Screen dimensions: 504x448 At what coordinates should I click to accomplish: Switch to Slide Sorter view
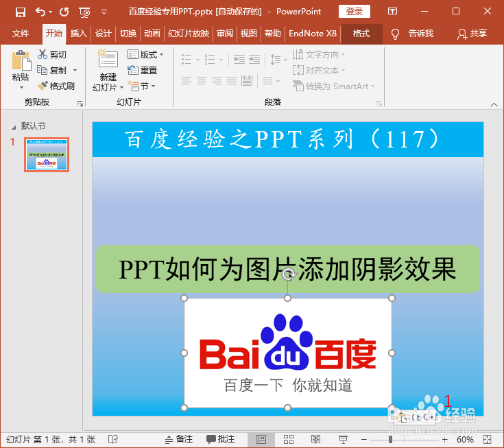(288, 439)
